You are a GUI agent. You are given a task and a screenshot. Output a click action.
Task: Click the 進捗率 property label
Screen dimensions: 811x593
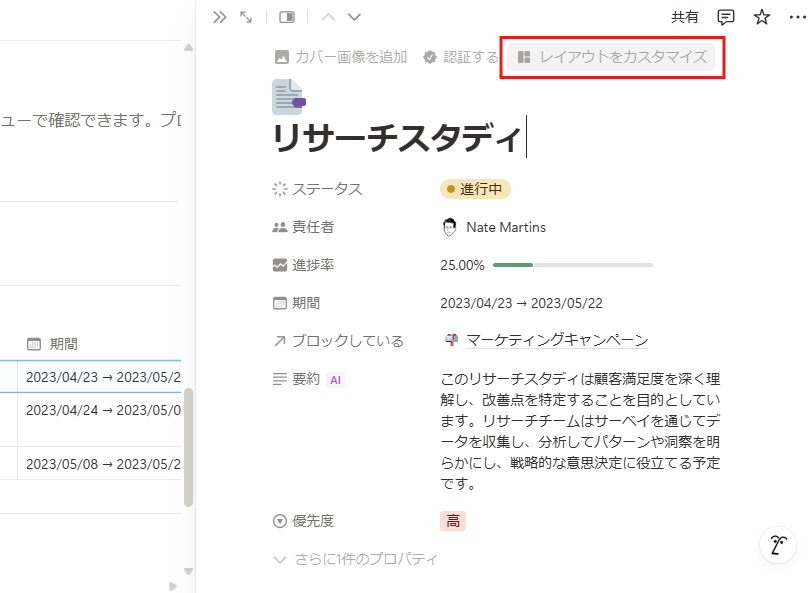coord(313,265)
